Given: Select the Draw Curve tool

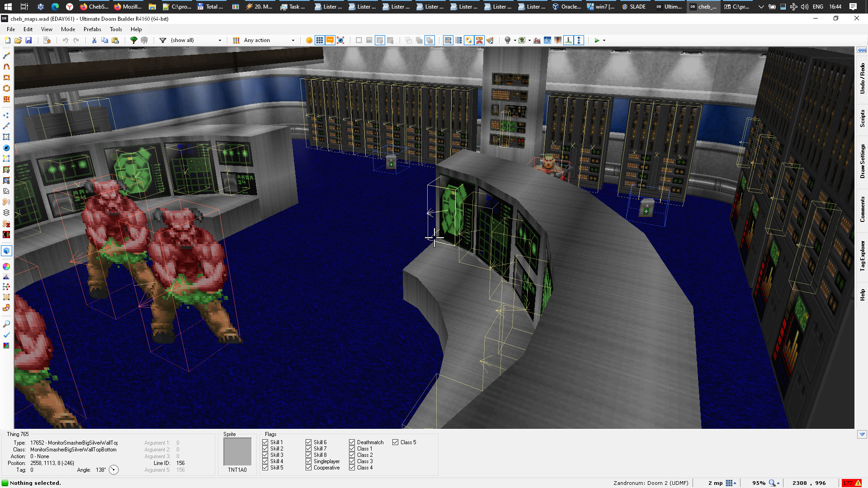Looking at the screenshot, I should [6, 67].
